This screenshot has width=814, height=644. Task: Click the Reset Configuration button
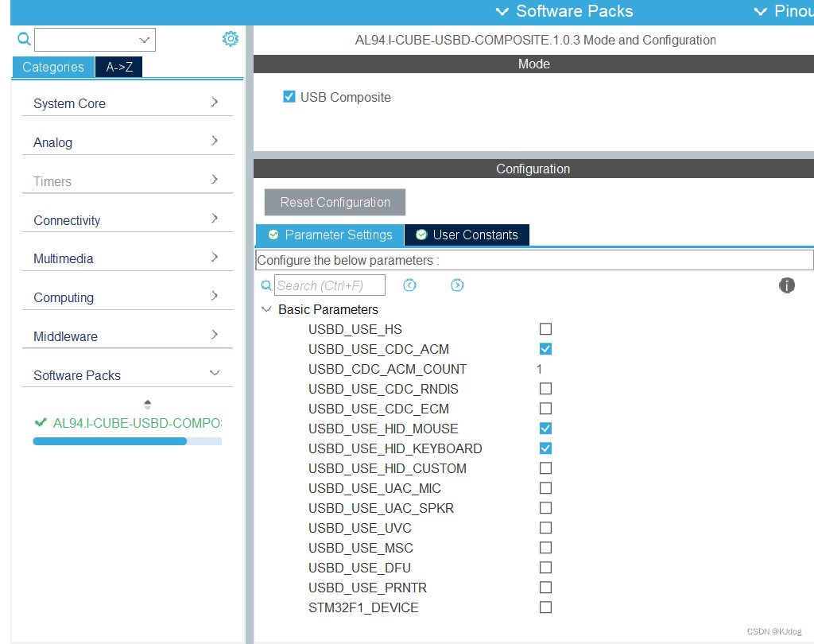point(335,202)
